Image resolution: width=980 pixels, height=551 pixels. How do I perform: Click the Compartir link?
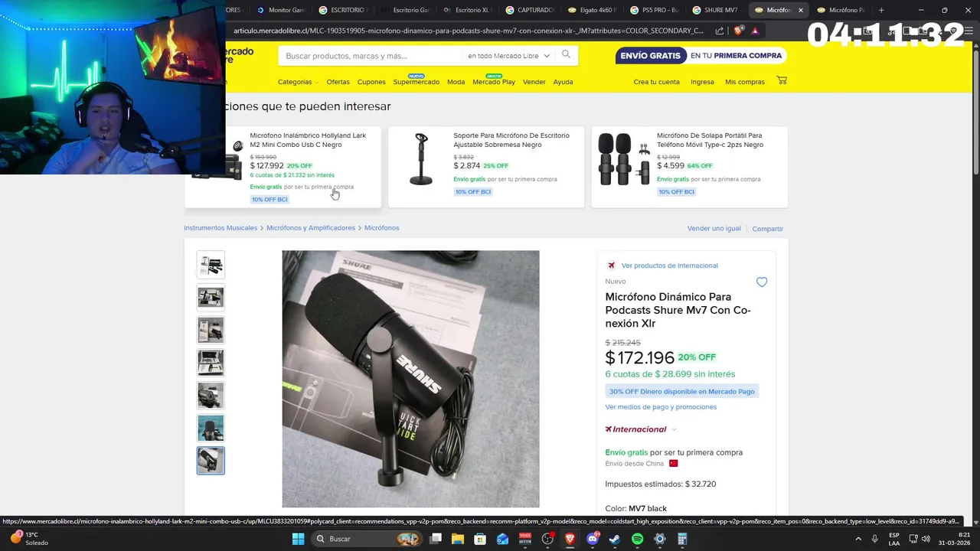coord(767,229)
